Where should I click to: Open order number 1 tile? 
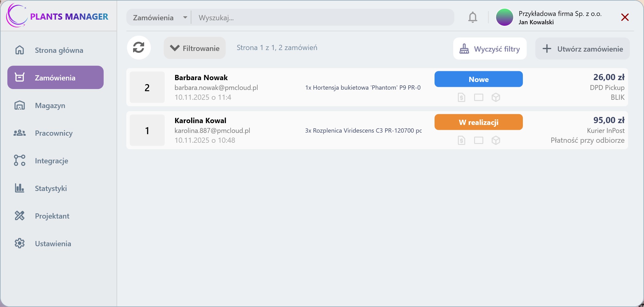coord(147,130)
